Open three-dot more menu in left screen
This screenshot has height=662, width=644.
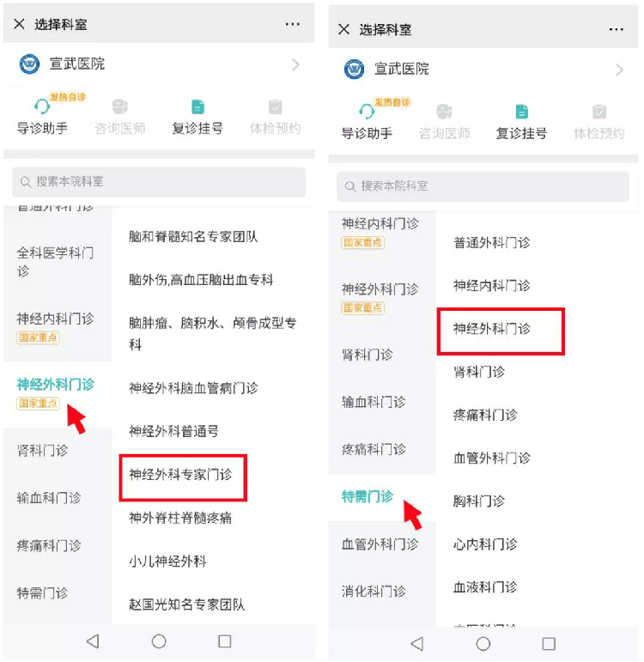pos(293,24)
